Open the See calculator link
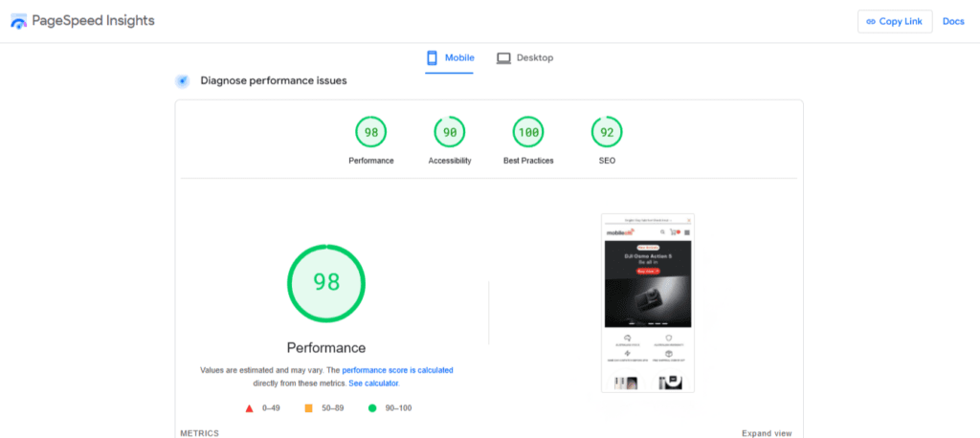The height and width of the screenshot is (438, 980). click(373, 383)
